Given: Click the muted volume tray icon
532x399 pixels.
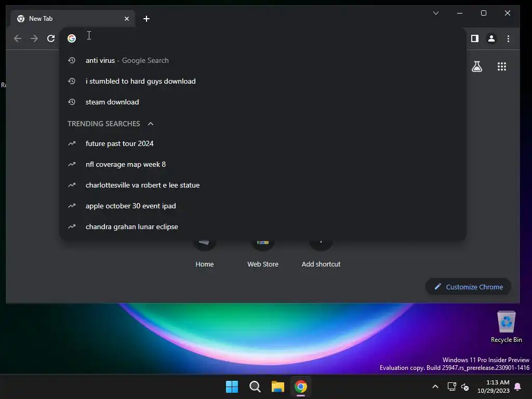Looking at the screenshot, I should (x=465, y=387).
